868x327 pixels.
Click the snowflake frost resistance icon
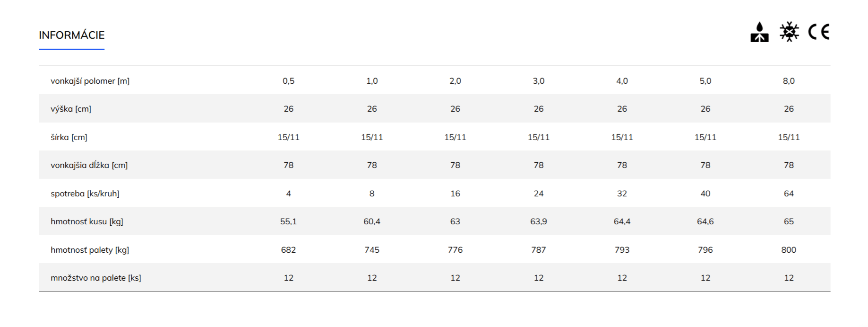click(x=789, y=32)
